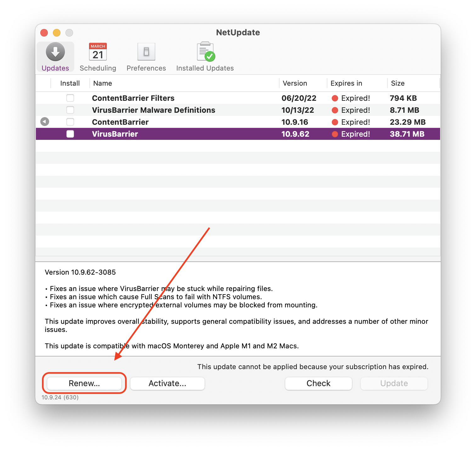Viewport: 476px width, 451px height.
Task: Open the Updates download icon
Action: pyautogui.click(x=55, y=52)
